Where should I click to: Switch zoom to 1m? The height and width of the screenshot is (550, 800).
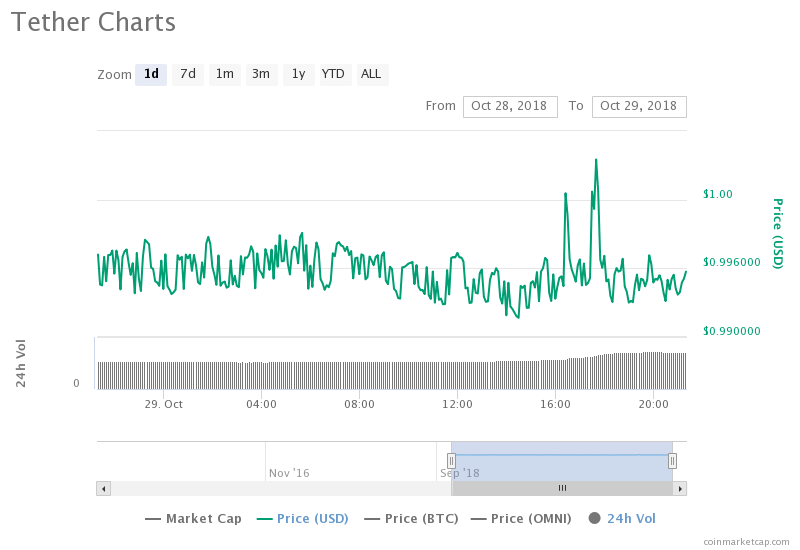pos(224,74)
